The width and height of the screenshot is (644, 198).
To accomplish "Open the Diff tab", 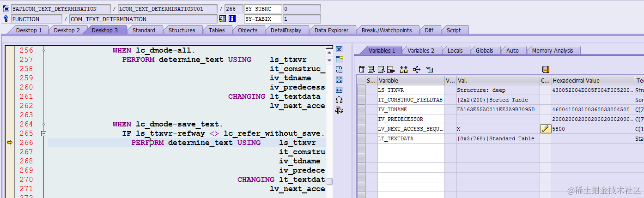I will pos(429,30).
